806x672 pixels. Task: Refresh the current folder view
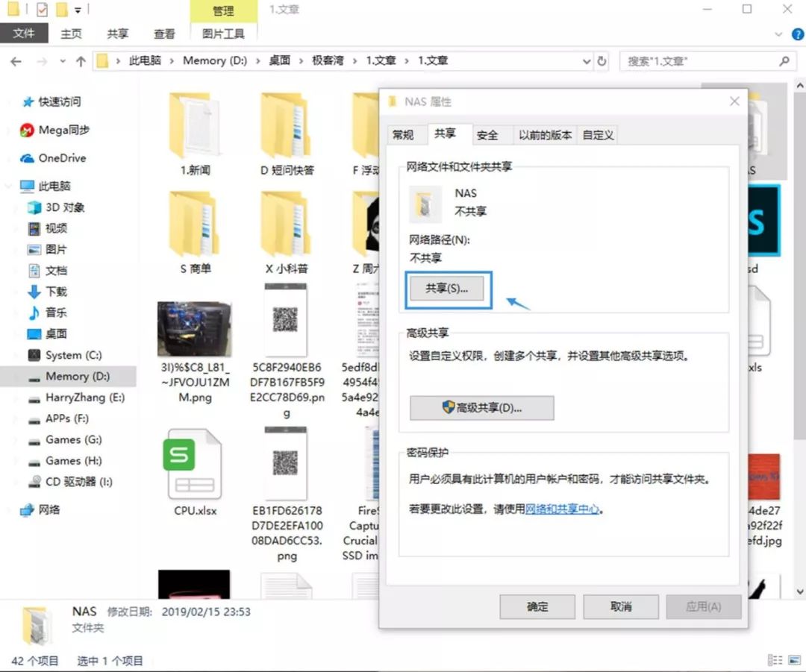603,61
